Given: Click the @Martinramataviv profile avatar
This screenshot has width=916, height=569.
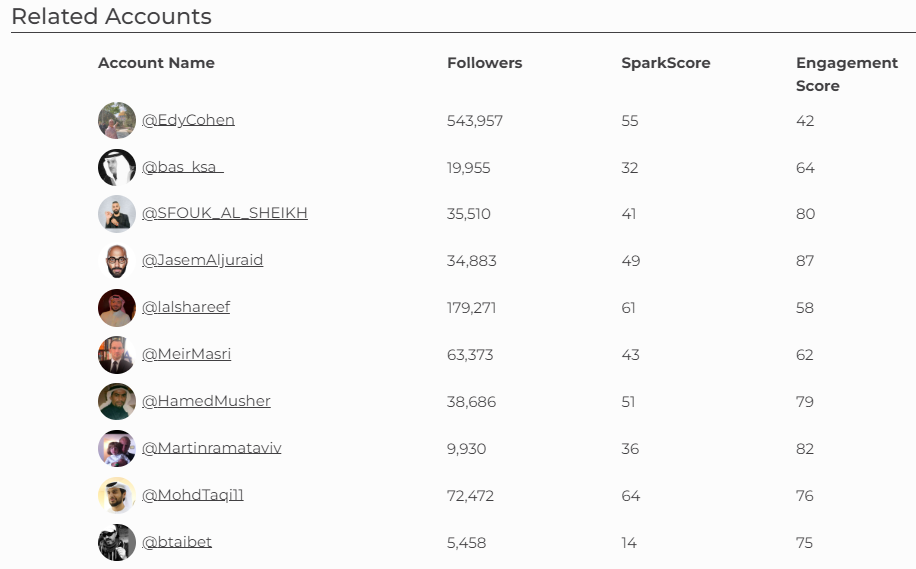Looking at the screenshot, I should tap(117, 449).
